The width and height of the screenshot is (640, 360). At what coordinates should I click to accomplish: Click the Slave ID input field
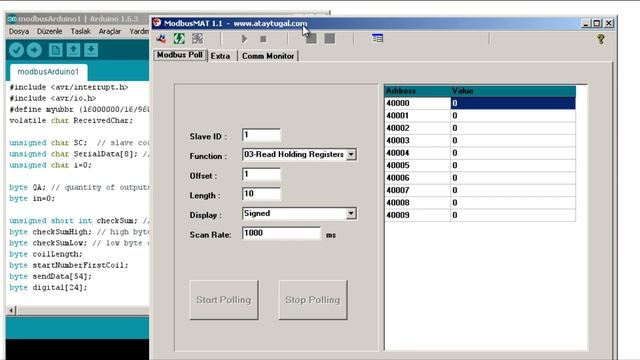(261, 135)
